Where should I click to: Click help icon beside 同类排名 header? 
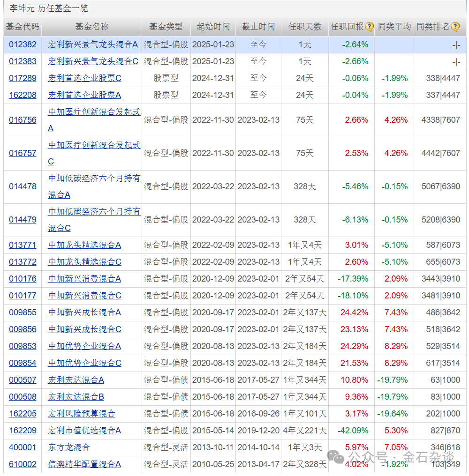pyautogui.click(x=455, y=27)
